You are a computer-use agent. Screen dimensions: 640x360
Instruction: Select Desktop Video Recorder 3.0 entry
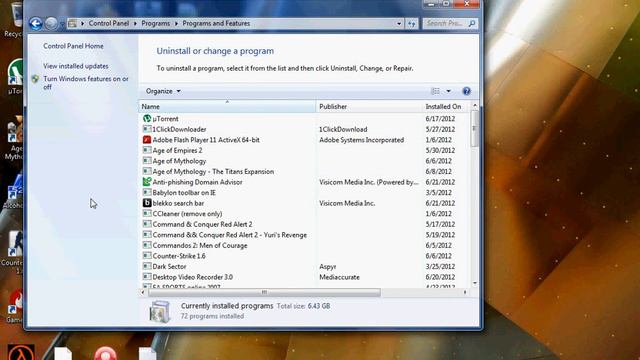tap(193, 277)
